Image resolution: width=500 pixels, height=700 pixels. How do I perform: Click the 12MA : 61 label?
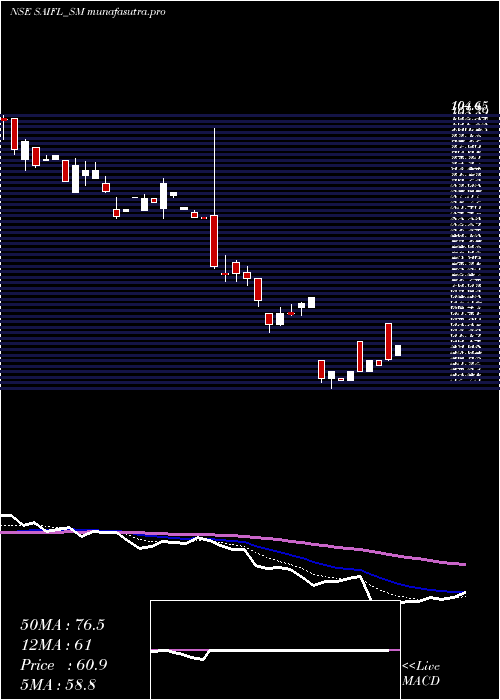point(56,645)
